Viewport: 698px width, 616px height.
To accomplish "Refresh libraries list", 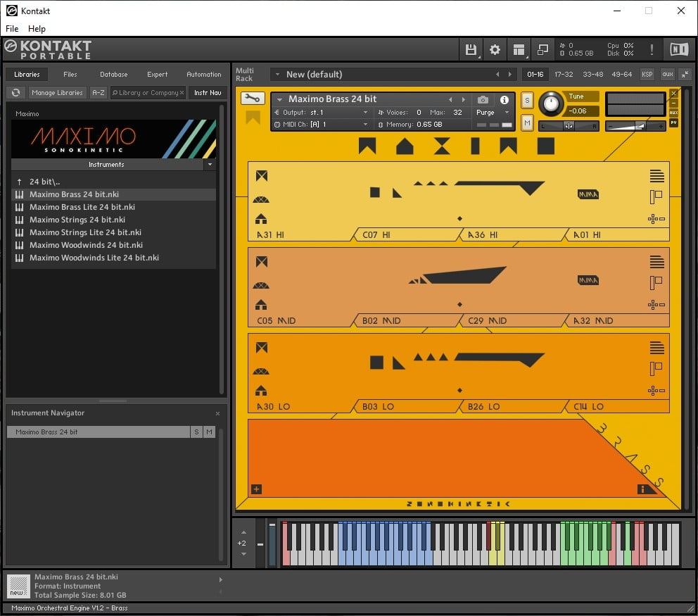I will 16,93.
